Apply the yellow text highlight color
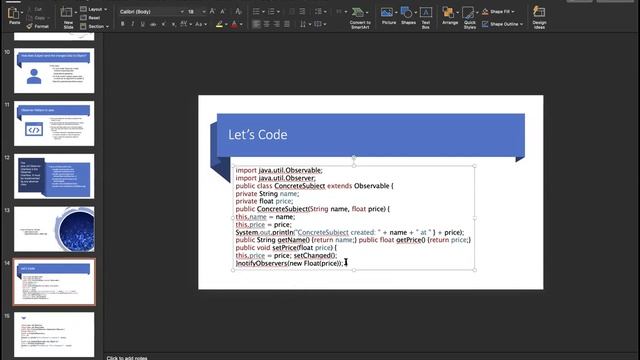The width and height of the screenshot is (640, 360). (x=219, y=24)
